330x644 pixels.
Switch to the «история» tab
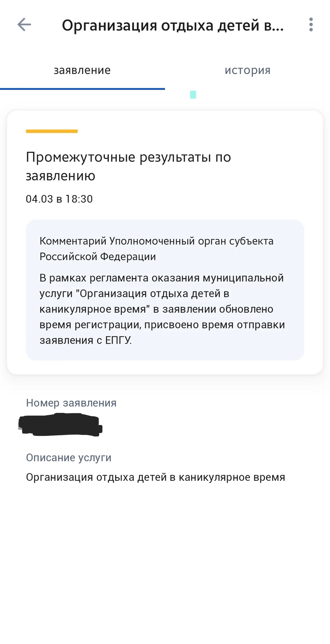click(247, 70)
